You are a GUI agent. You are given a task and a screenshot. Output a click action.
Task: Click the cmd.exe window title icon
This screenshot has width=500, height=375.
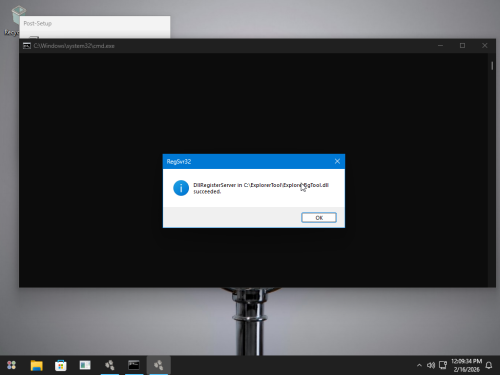(27, 46)
